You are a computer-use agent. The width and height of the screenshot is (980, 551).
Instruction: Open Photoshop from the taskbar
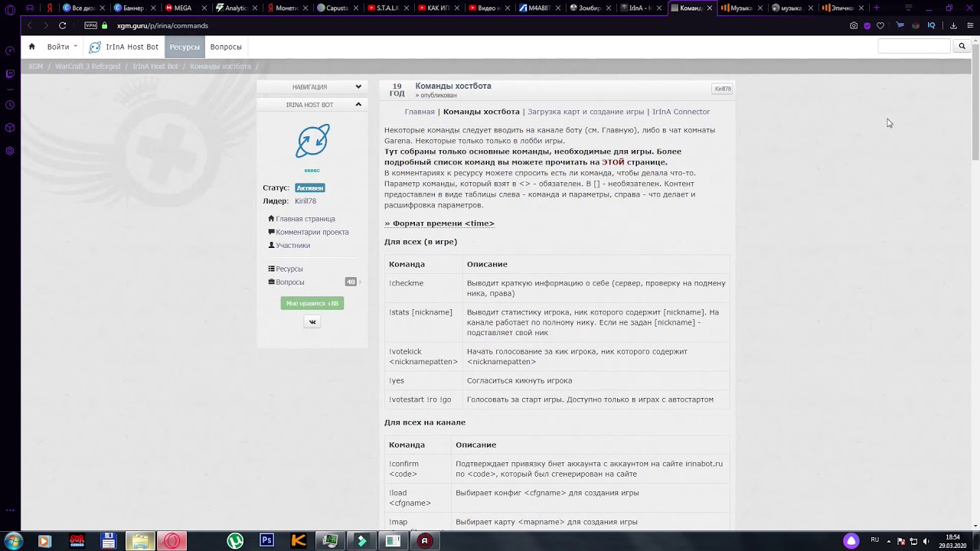266,541
